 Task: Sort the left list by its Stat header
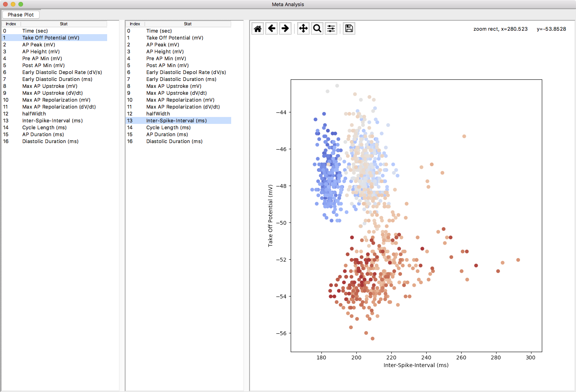pyautogui.click(x=64, y=24)
